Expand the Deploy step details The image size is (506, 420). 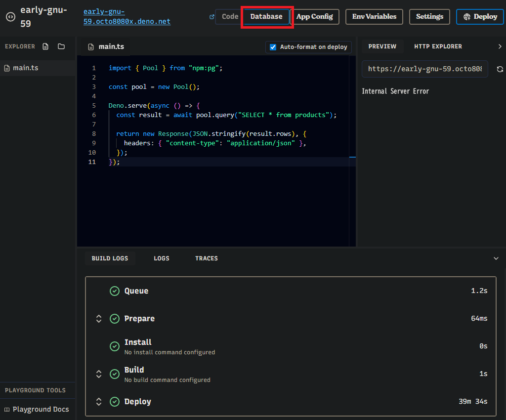99,402
